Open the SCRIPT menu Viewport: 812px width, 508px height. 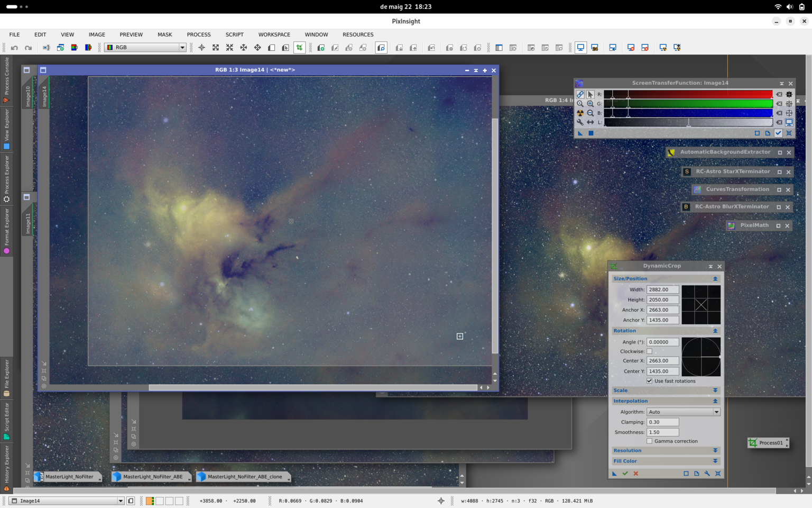coord(235,34)
